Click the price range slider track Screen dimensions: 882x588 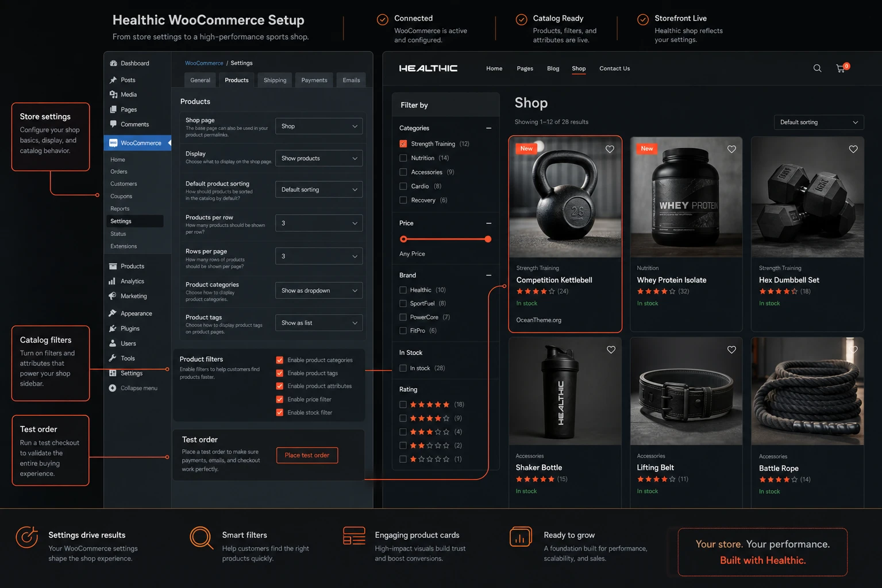pyautogui.click(x=445, y=239)
